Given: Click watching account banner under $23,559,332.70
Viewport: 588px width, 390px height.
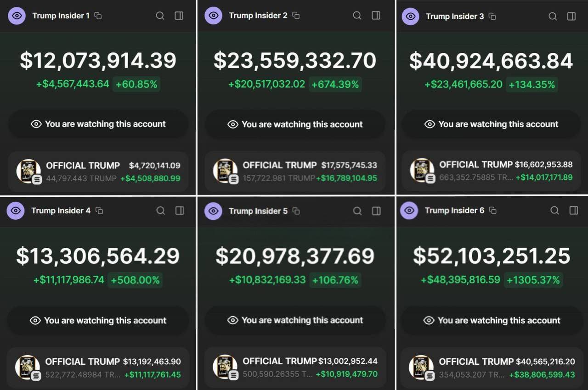Looking at the screenshot, I should 295,124.
